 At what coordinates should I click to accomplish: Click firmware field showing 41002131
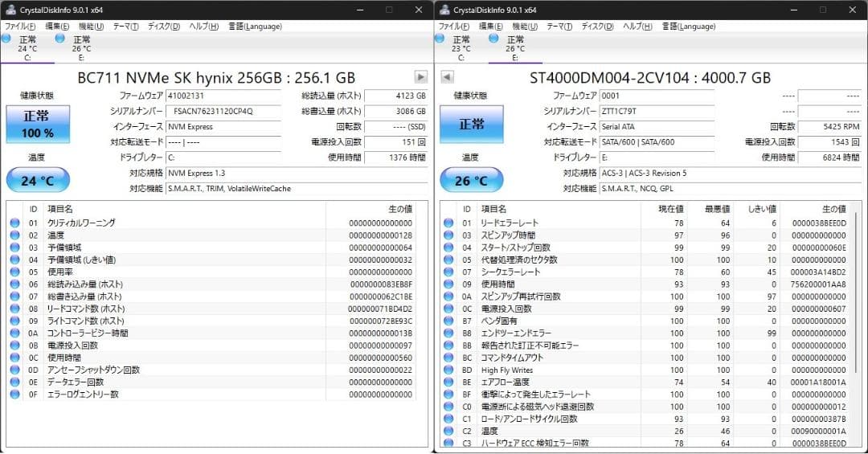pyautogui.click(x=223, y=96)
